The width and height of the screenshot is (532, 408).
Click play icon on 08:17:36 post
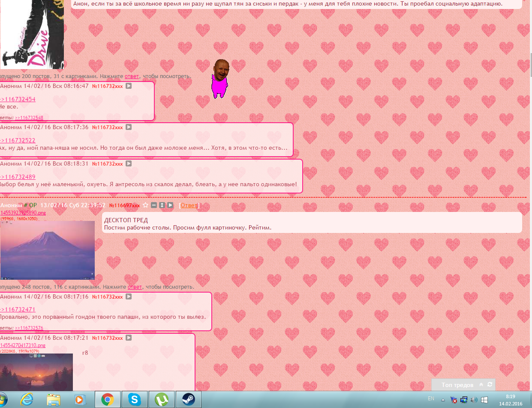pos(128,127)
